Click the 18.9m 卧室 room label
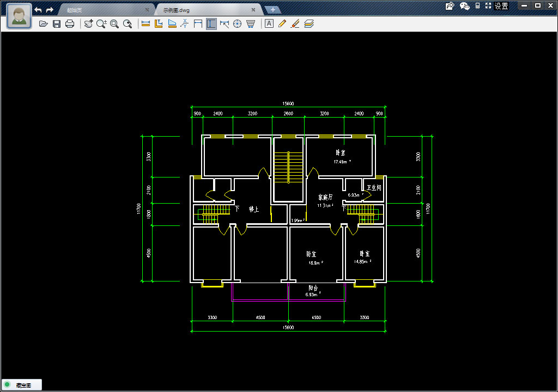Image resolution: width=558 pixels, height=392 pixels. (311, 254)
